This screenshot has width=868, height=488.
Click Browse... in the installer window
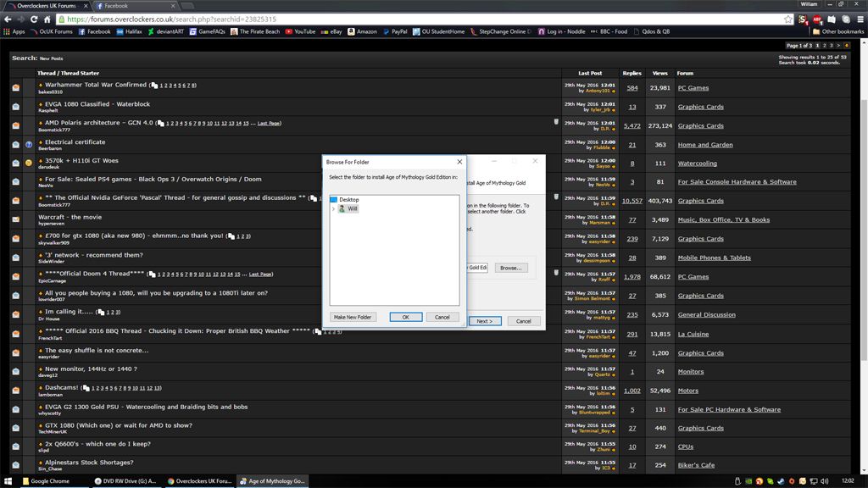click(x=510, y=268)
